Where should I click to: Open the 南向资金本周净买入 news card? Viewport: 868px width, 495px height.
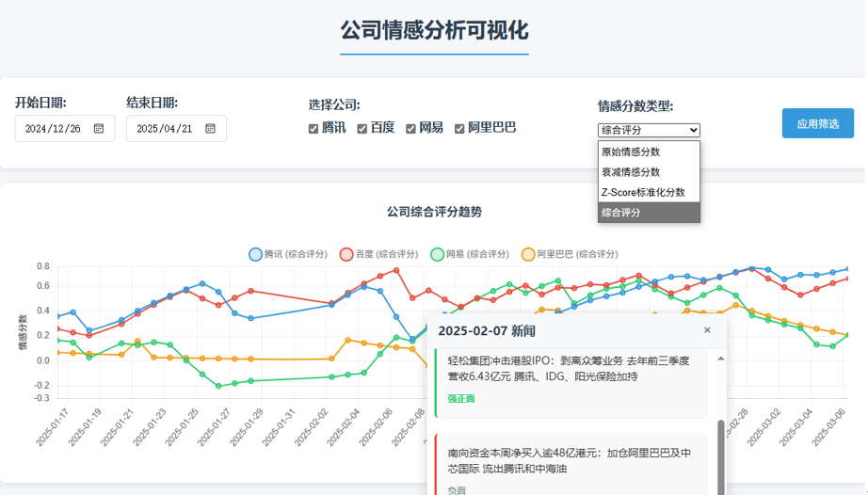[571, 465]
